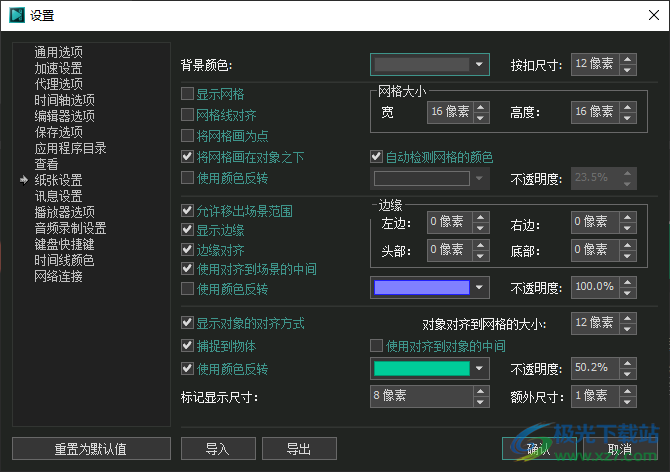The width and height of the screenshot is (670, 472).
Task: Click the 导入 button
Action: coord(218,449)
